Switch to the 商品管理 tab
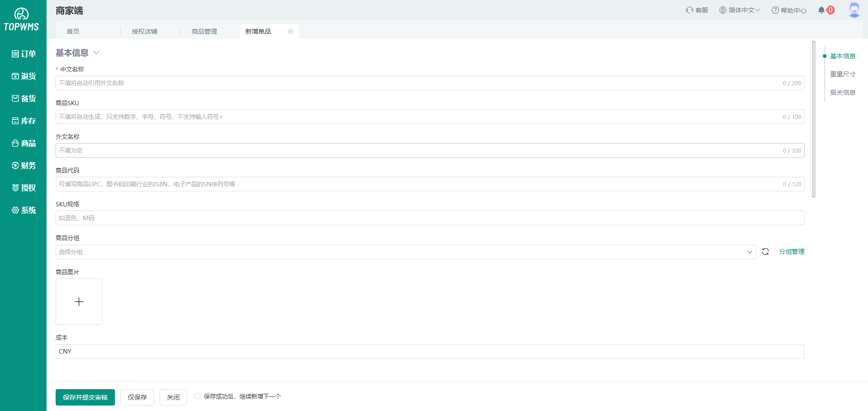This screenshot has width=868, height=411. pyautogui.click(x=204, y=31)
